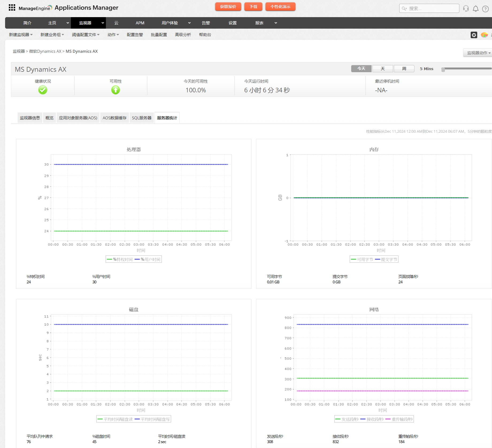Select the 今天 time range toggle
492x448 pixels.
coord(361,69)
